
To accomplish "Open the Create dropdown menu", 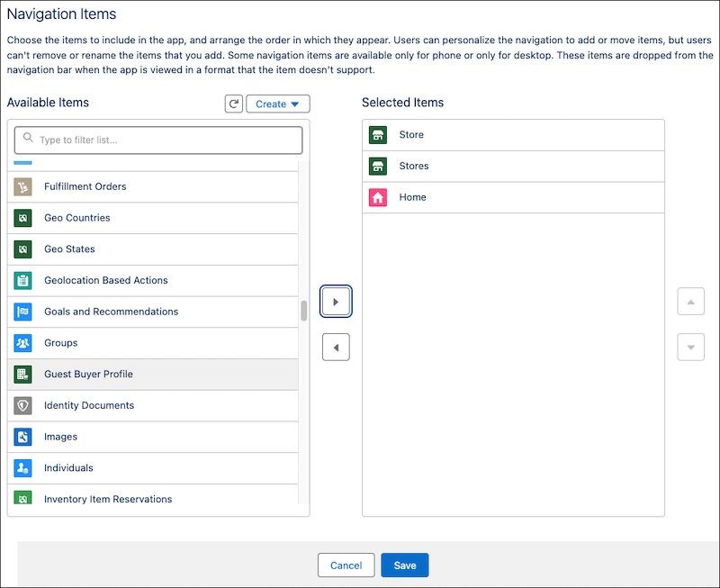I will pyautogui.click(x=278, y=104).
